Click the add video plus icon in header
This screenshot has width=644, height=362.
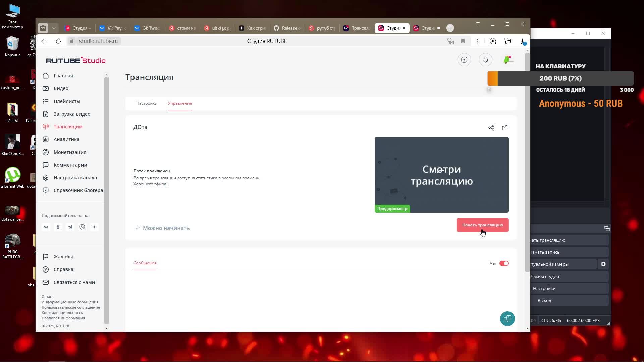pyautogui.click(x=464, y=60)
